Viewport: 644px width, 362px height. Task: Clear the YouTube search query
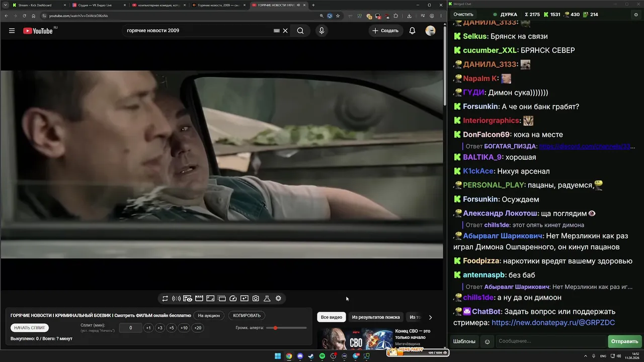coord(285,31)
